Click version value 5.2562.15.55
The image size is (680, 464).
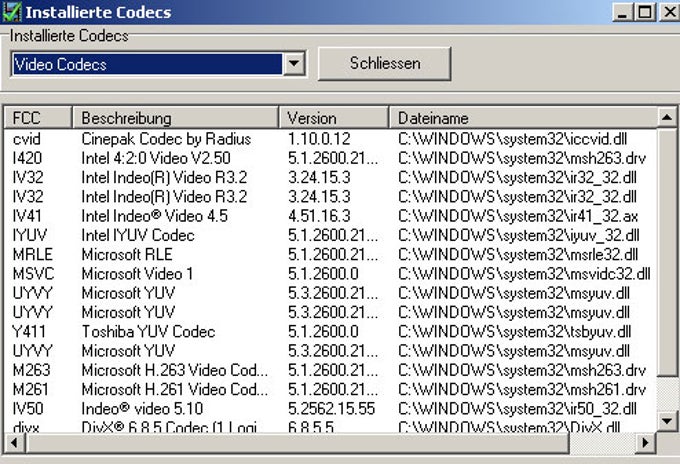click(x=331, y=408)
